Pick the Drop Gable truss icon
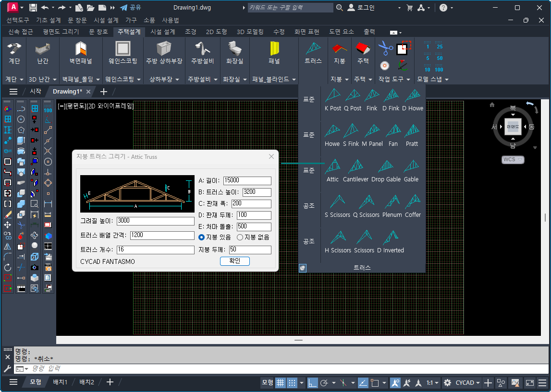This screenshot has width=551, height=392. pyautogui.click(x=385, y=167)
